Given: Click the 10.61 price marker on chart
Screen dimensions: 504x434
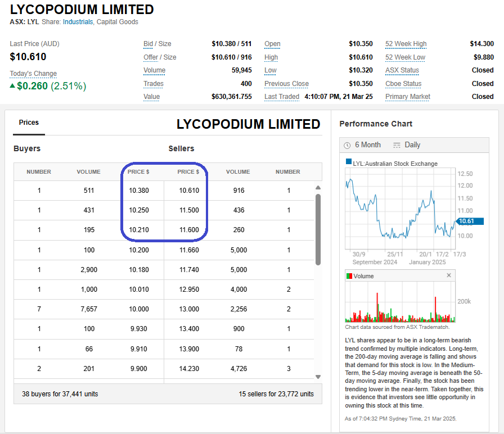Looking at the screenshot, I should pos(470,221).
